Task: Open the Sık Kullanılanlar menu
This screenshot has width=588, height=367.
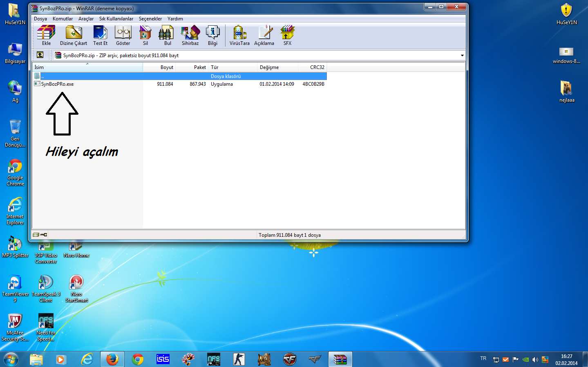Action: (116, 19)
